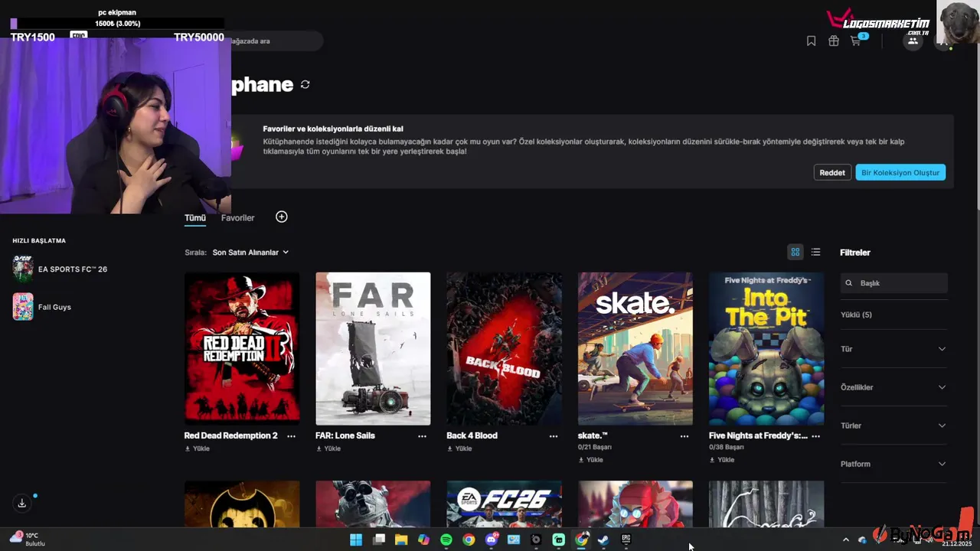This screenshot has height=551, width=980.
Task: Open the friends icon in header
Action: [913, 41]
